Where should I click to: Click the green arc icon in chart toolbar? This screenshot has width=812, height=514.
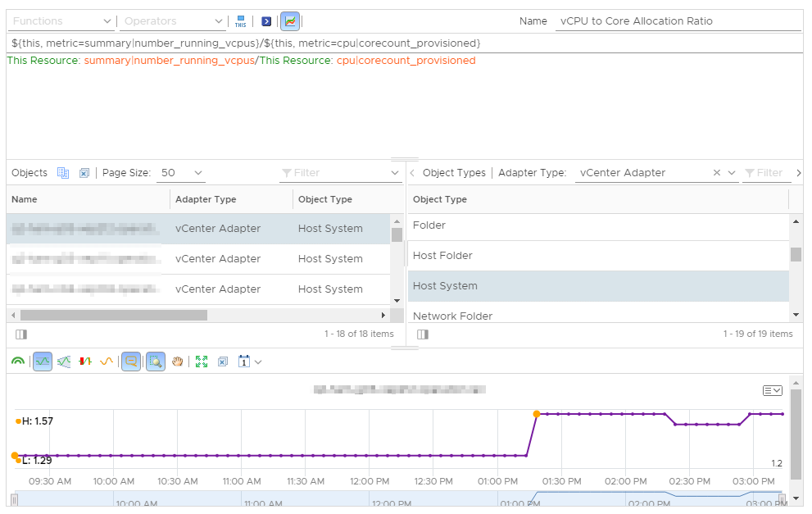17,362
